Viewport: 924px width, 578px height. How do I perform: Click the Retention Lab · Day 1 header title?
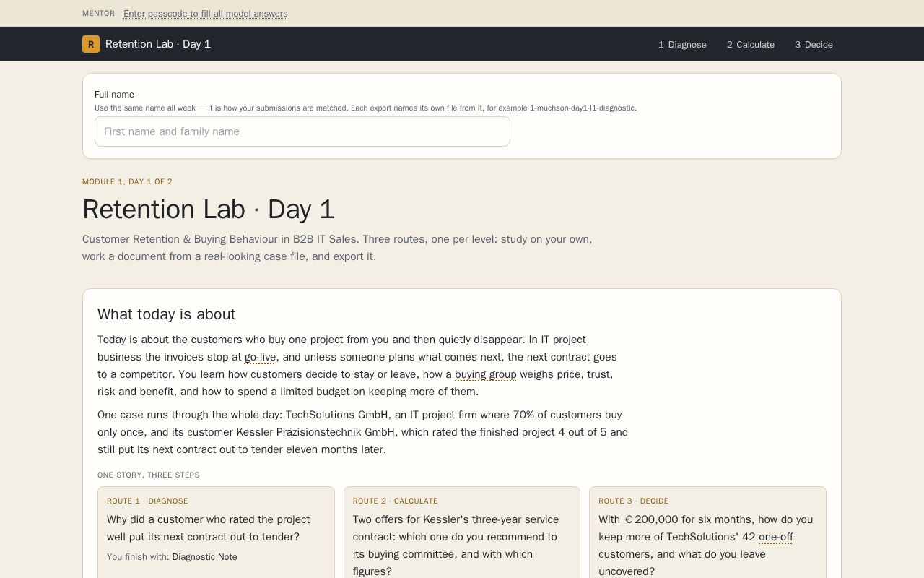(x=158, y=44)
